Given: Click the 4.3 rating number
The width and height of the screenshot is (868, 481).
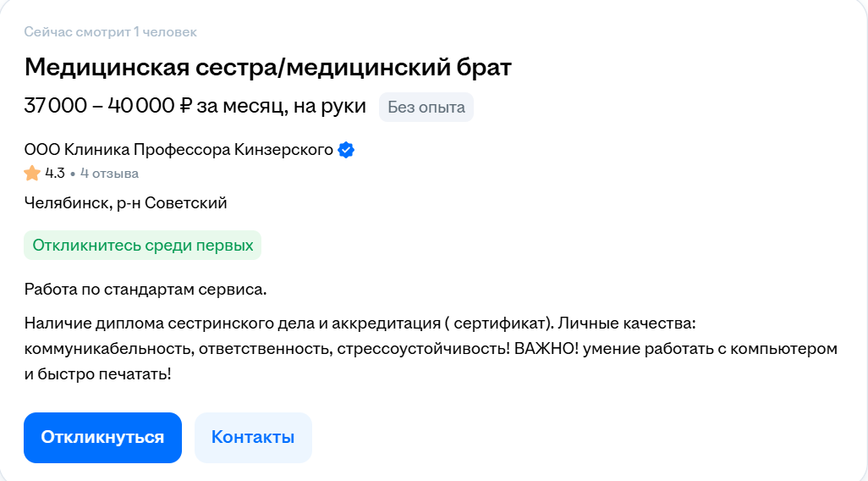Looking at the screenshot, I should pos(55,174).
